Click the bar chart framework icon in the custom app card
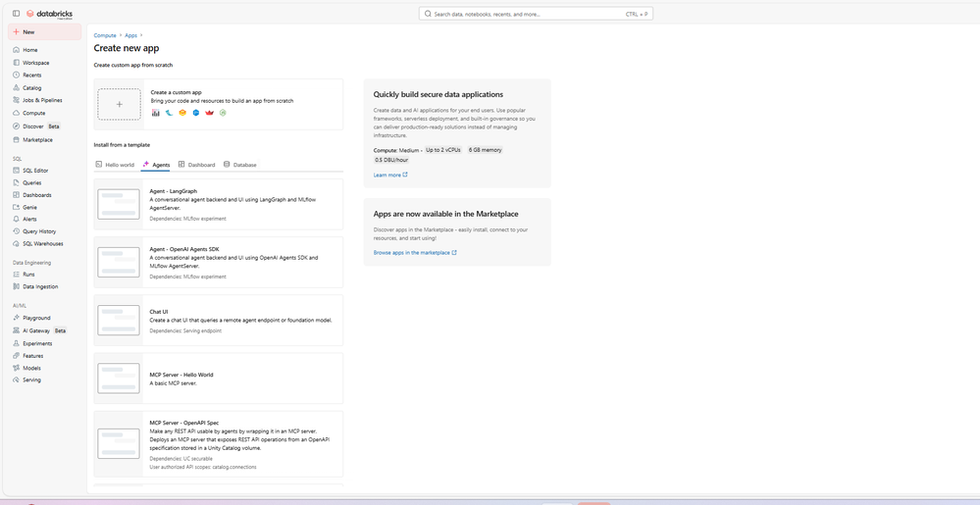Image resolution: width=980 pixels, height=505 pixels. (156, 113)
